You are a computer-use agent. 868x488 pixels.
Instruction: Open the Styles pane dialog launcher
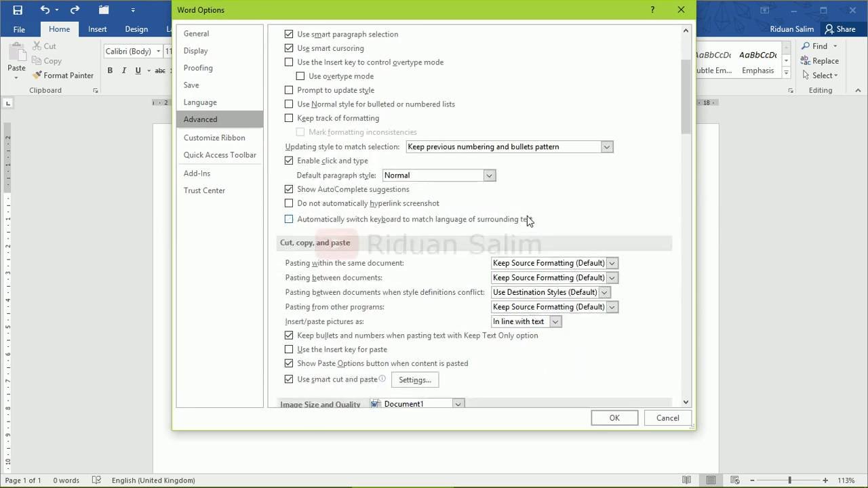pos(791,90)
